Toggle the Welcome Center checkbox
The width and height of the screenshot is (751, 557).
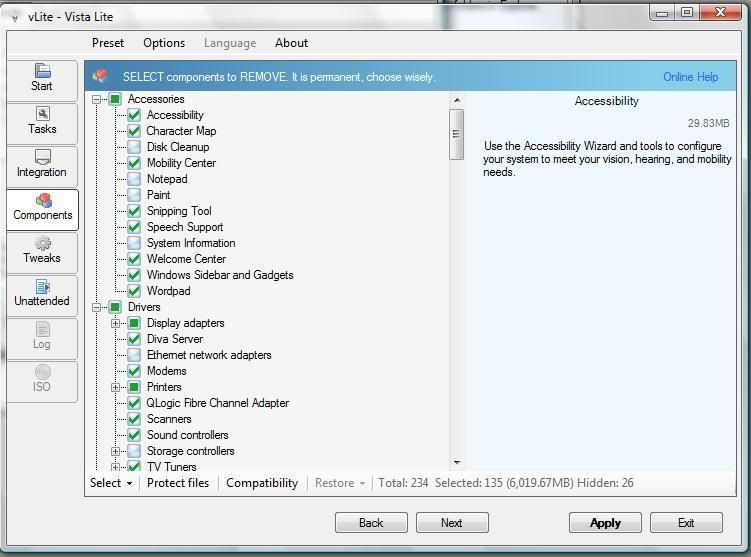point(134,259)
